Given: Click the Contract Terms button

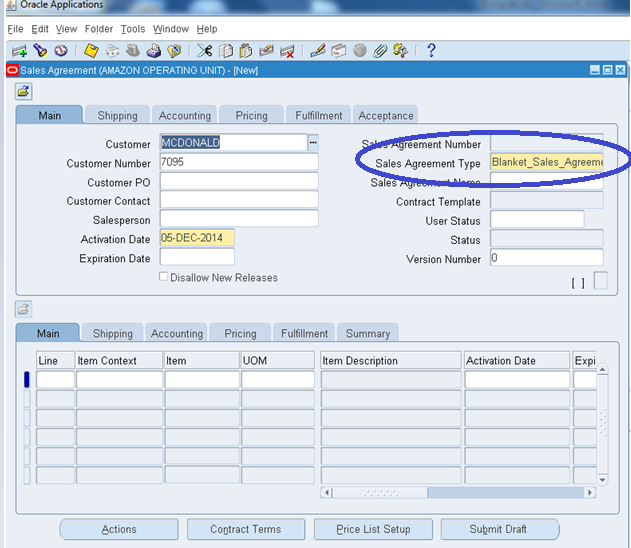Looking at the screenshot, I should 246,529.
